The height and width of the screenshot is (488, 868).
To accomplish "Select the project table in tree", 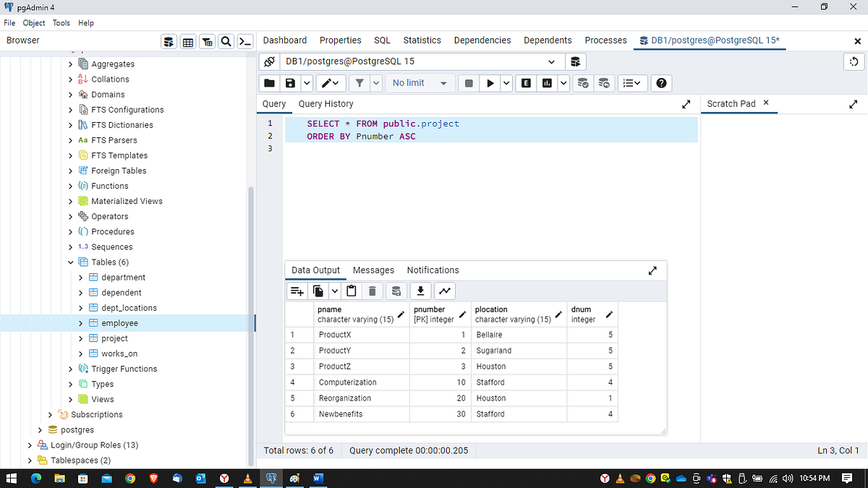I will 114,338.
